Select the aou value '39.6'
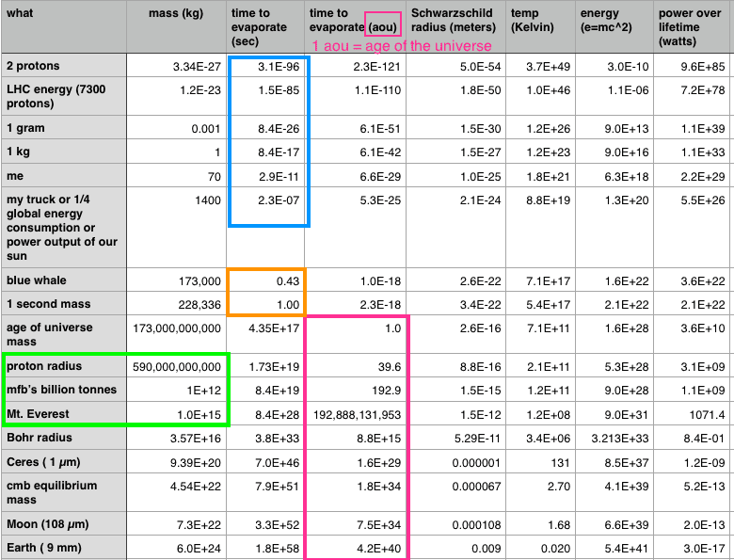The width and height of the screenshot is (734, 560). [x=356, y=366]
